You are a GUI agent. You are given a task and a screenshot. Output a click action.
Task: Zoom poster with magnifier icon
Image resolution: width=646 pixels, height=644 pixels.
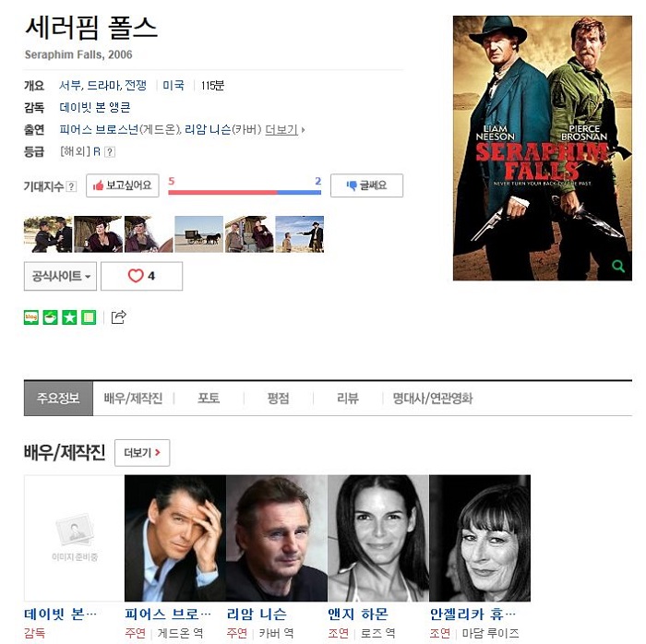point(618,266)
